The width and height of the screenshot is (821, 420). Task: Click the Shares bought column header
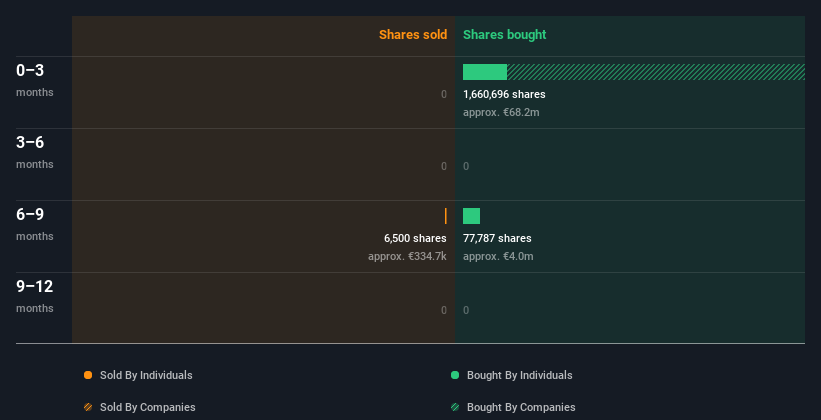coord(505,35)
